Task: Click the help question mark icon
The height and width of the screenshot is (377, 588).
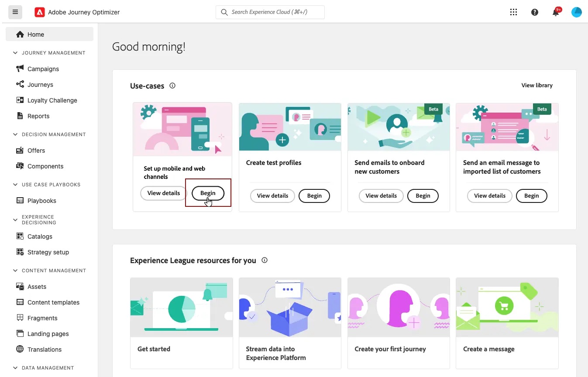Action: [x=535, y=12]
